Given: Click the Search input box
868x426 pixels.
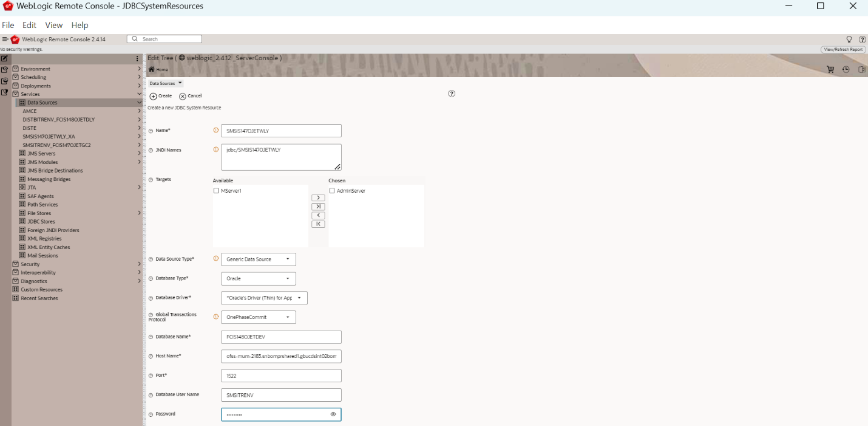Looking at the screenshot, I should click(x=164, y=39).
